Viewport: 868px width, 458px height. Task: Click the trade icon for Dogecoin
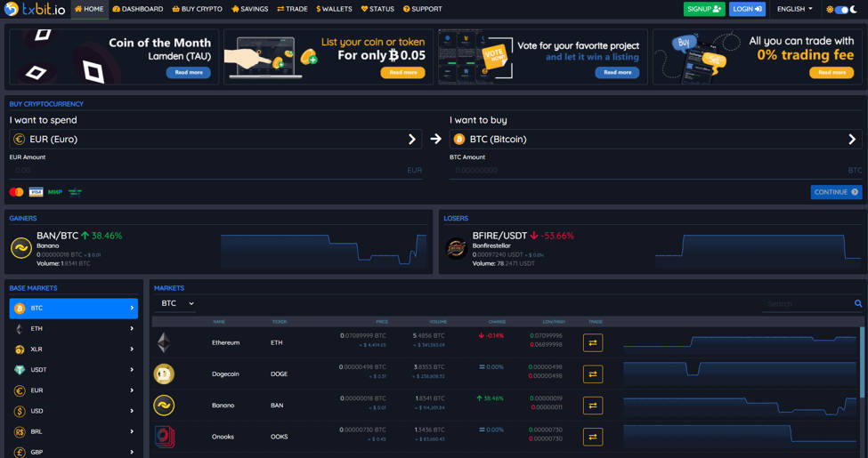point(593,374)
